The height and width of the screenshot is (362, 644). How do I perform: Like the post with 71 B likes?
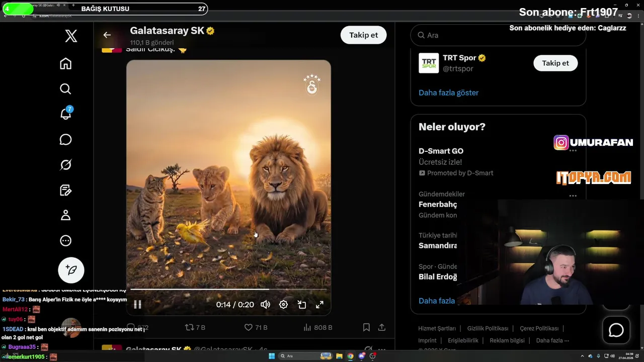[x=256, y=327]
